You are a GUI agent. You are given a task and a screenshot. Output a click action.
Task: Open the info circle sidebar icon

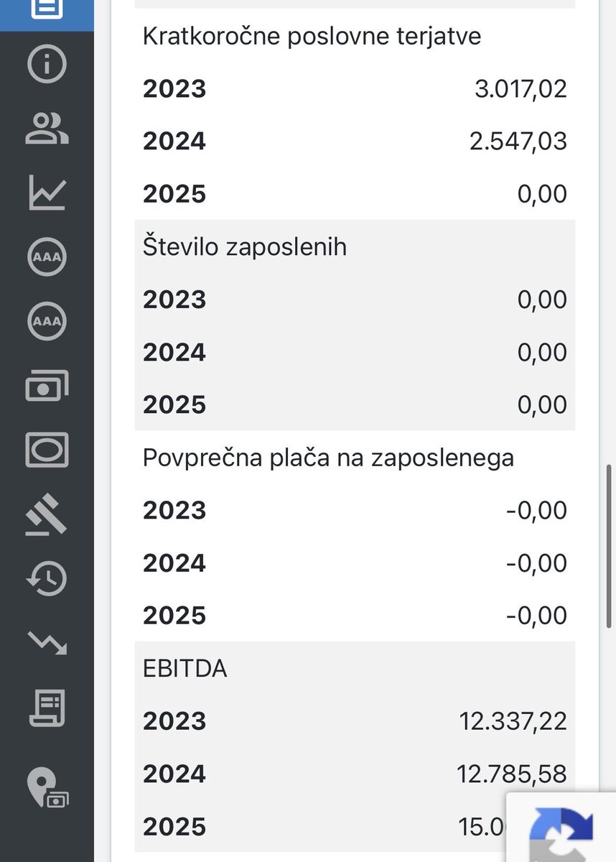point(47,65)
